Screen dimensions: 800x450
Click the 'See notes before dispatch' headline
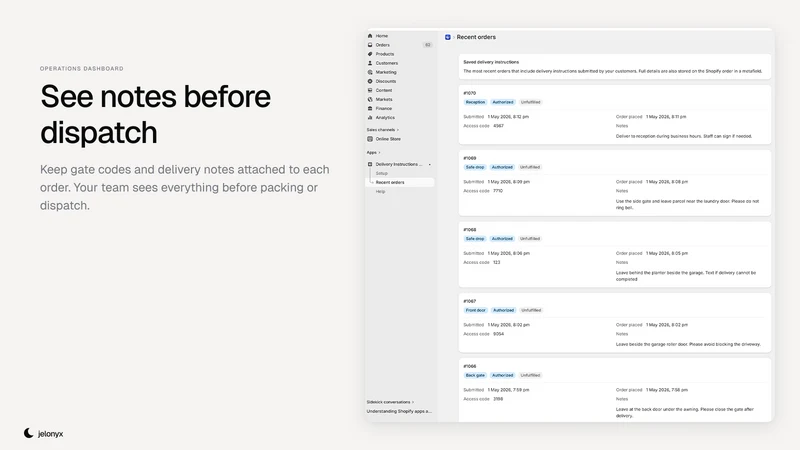pos(156,114)
